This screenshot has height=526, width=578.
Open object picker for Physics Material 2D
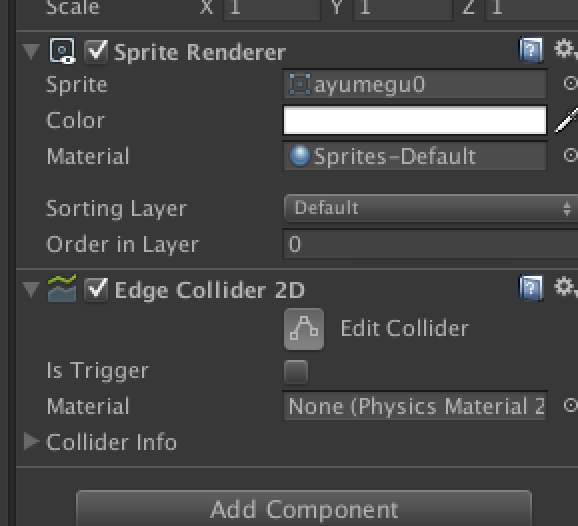[x=570, y=405]
